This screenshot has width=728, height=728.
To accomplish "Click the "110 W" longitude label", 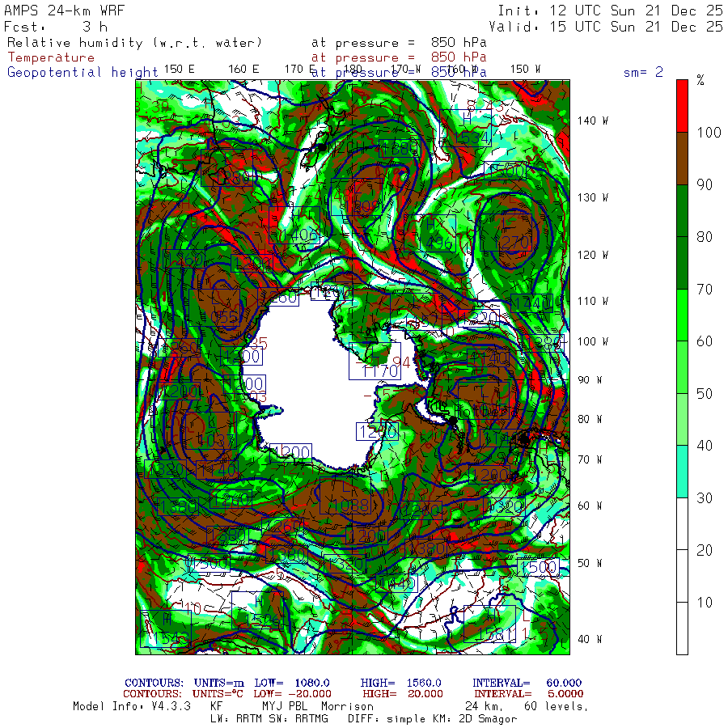I will (x=592, y=302).
